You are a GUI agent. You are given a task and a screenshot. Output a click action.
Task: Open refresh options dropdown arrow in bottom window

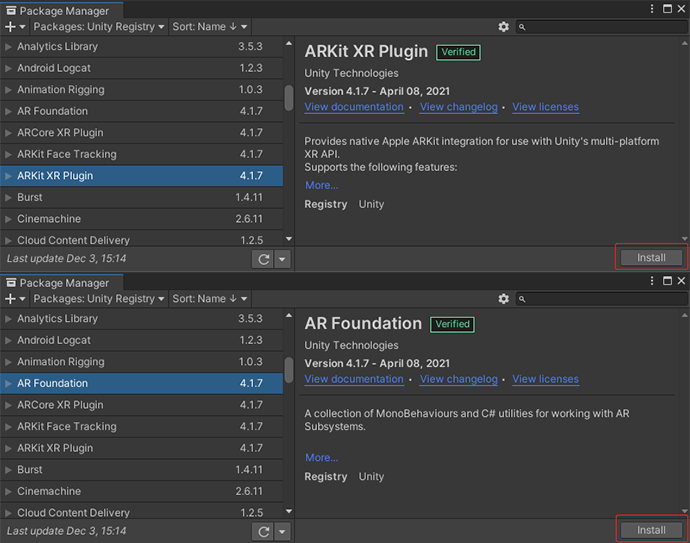tap(282, 532)
